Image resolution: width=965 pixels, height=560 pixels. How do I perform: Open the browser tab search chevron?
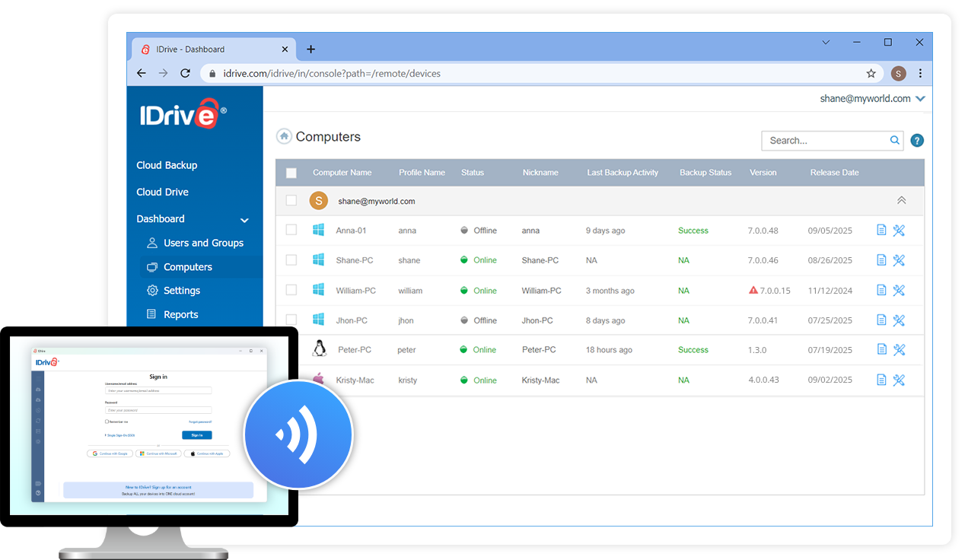tap(826, 43)
